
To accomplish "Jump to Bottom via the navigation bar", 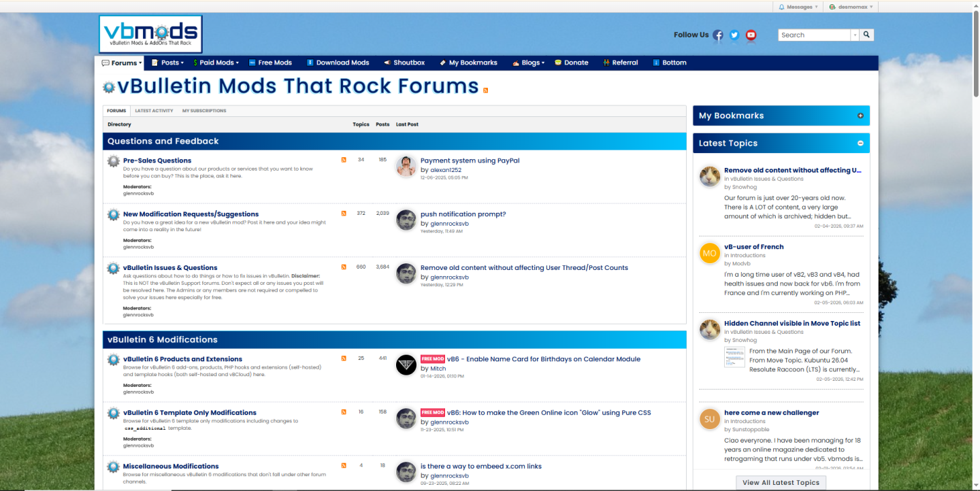I will click(x=670, y=63).
